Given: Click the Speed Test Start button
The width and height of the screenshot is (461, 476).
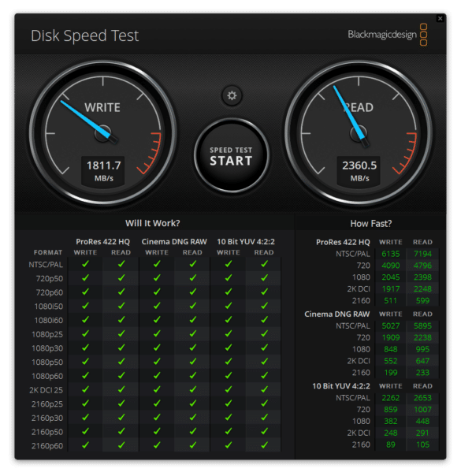Looking at the screenshot, I should [x=231, y=156].
